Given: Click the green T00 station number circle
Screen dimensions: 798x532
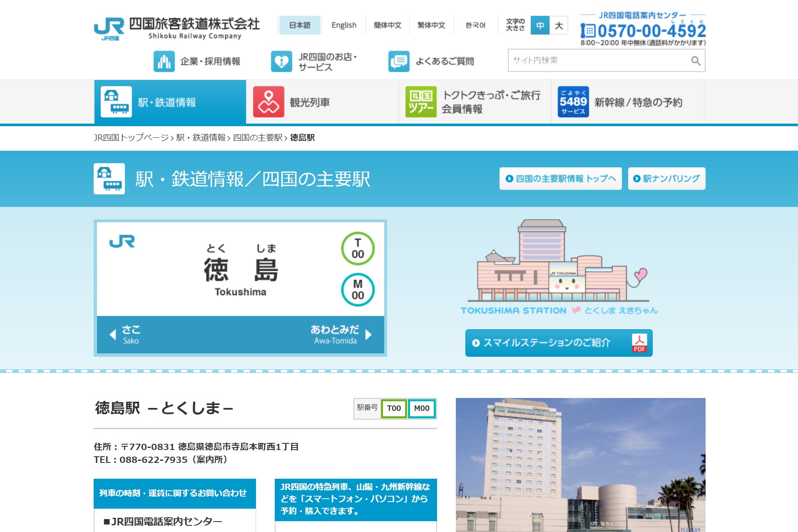Looking at the screenshot, I should [358, 249].
